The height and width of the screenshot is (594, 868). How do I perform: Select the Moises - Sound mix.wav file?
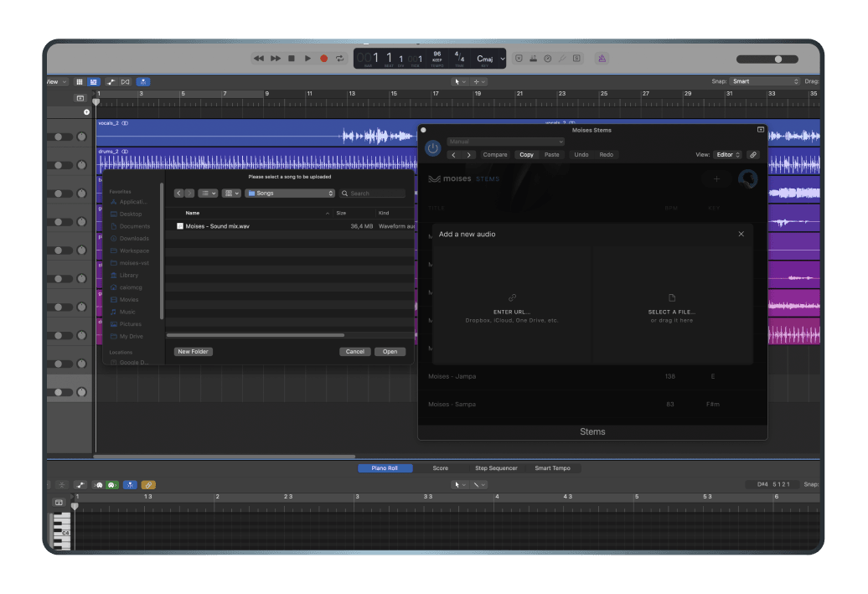pos(217,226)
